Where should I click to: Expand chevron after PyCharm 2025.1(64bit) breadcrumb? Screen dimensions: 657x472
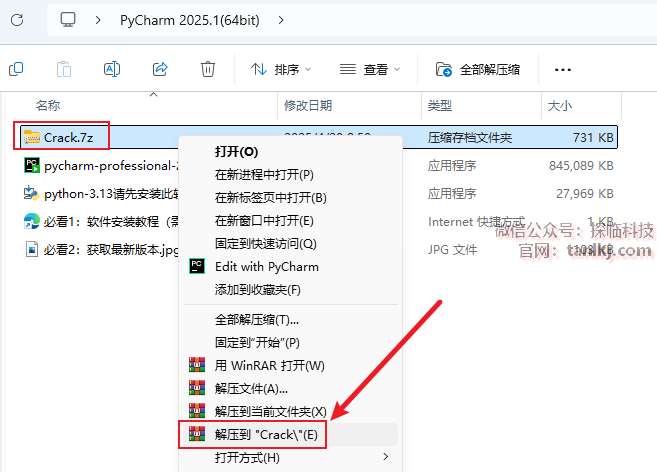click(x=281, y=20)
